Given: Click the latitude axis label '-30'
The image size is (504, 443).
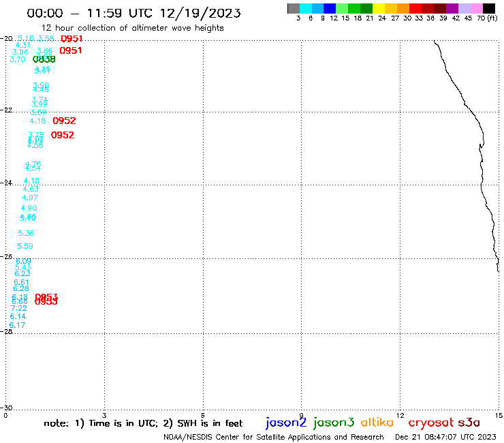Looking at the screenshot, I should pos(6,408).
